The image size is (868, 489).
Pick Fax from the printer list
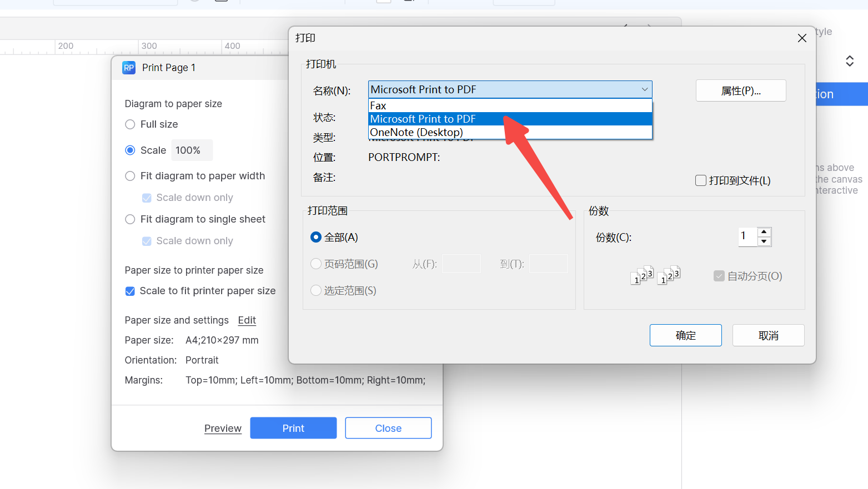[x=378, y=105]
